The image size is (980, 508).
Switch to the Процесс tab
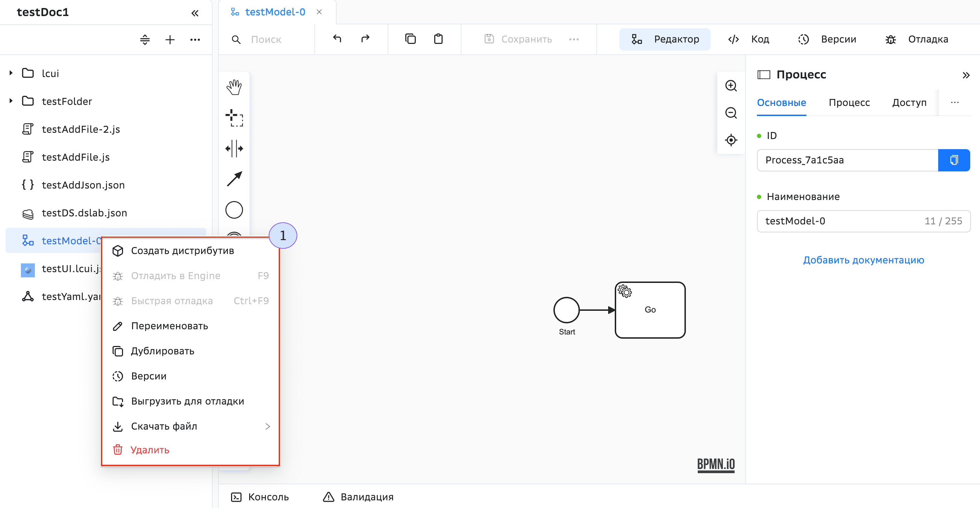pos(850,103)
